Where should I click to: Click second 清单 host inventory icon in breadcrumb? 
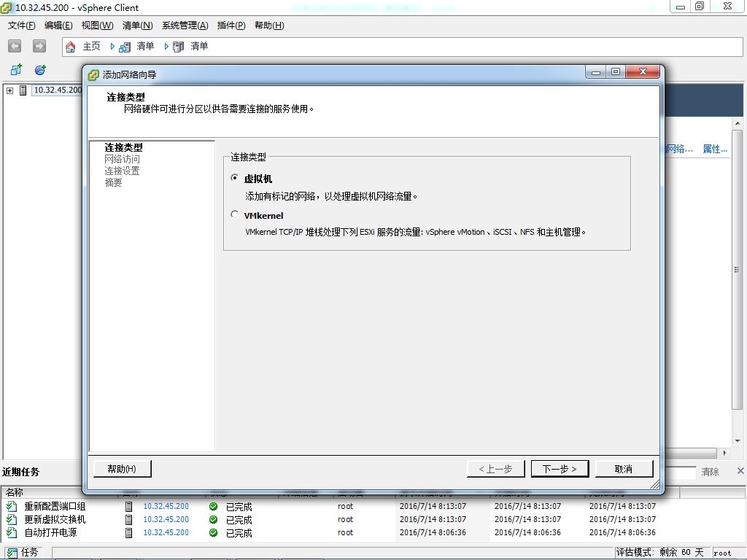pyautogui.click(x=178, y=47)
